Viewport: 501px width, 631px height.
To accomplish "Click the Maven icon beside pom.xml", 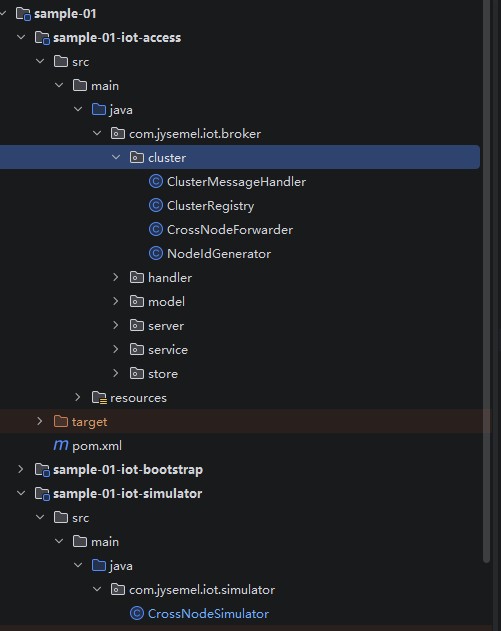I will [61, 445].
